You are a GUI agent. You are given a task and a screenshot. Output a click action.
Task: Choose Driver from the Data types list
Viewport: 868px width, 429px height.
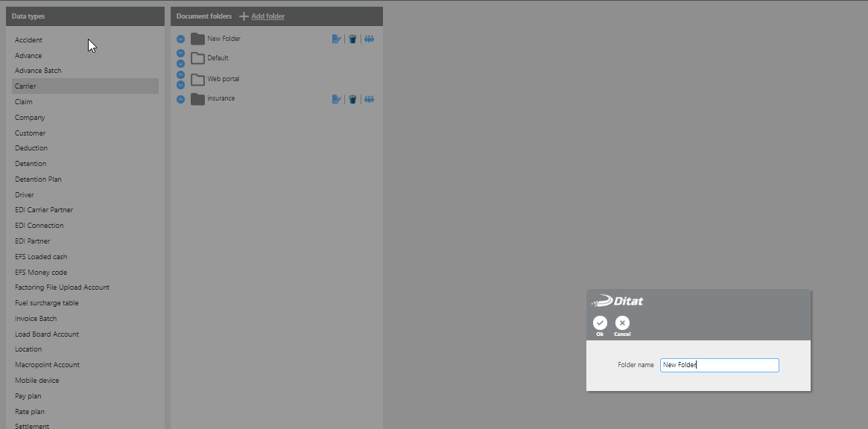pos(25,195)
